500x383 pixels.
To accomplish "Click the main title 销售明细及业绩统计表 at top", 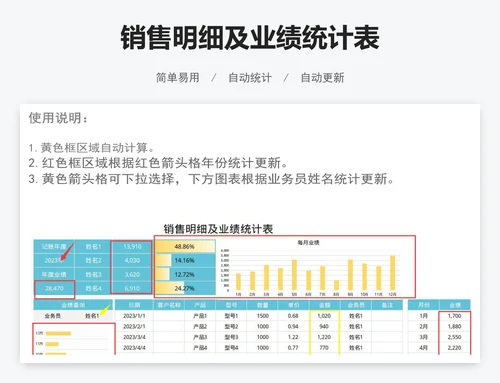I will coord(250,37).
